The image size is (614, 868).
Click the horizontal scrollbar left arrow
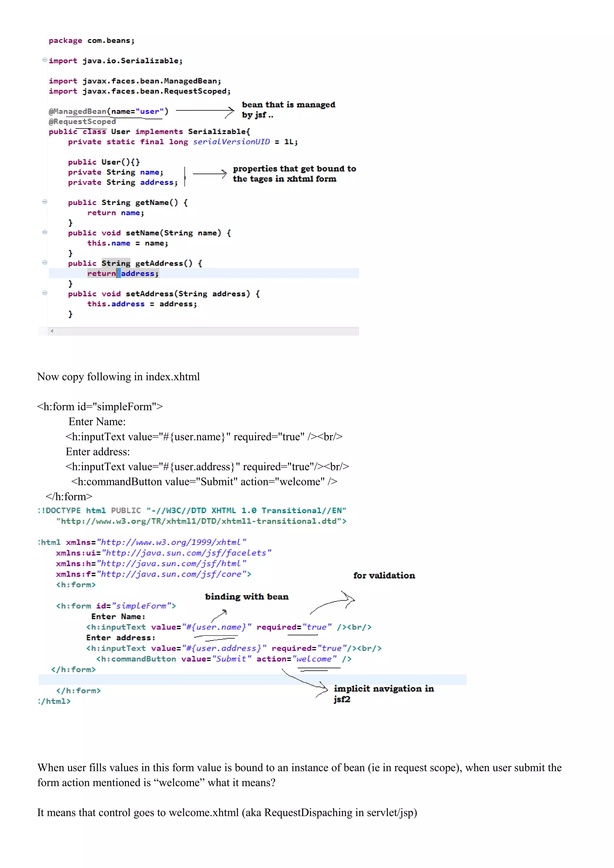52,331
